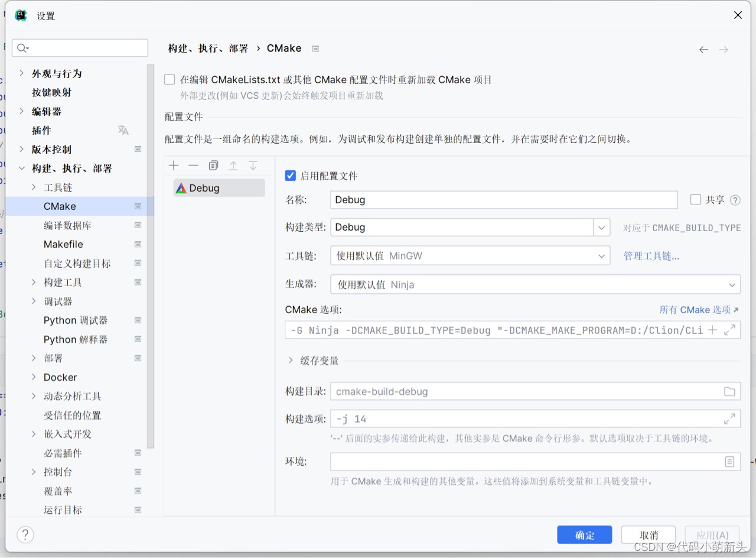Click the 名称 input field
The height and width of the screenshot is (558, 756).
click(504, 200)
